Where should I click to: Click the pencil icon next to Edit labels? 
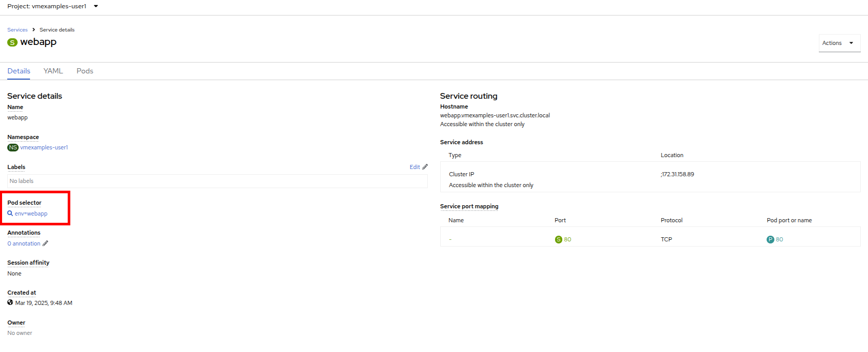[x=425, y=167]
